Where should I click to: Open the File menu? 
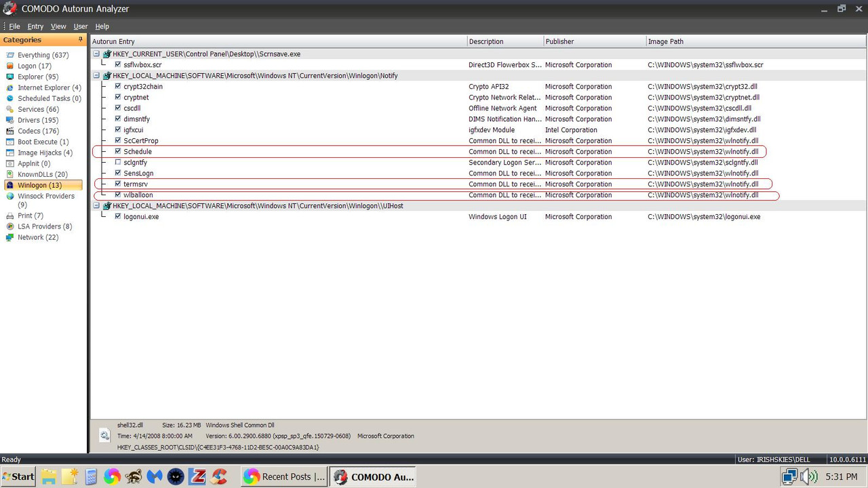click(14, 26)
